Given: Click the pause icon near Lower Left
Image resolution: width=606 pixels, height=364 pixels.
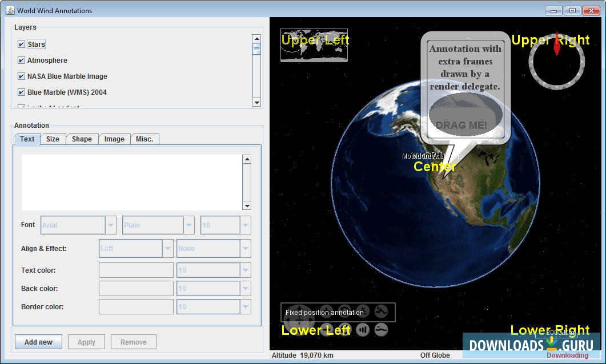Looking at the screenshot, I should coord(362,329).
